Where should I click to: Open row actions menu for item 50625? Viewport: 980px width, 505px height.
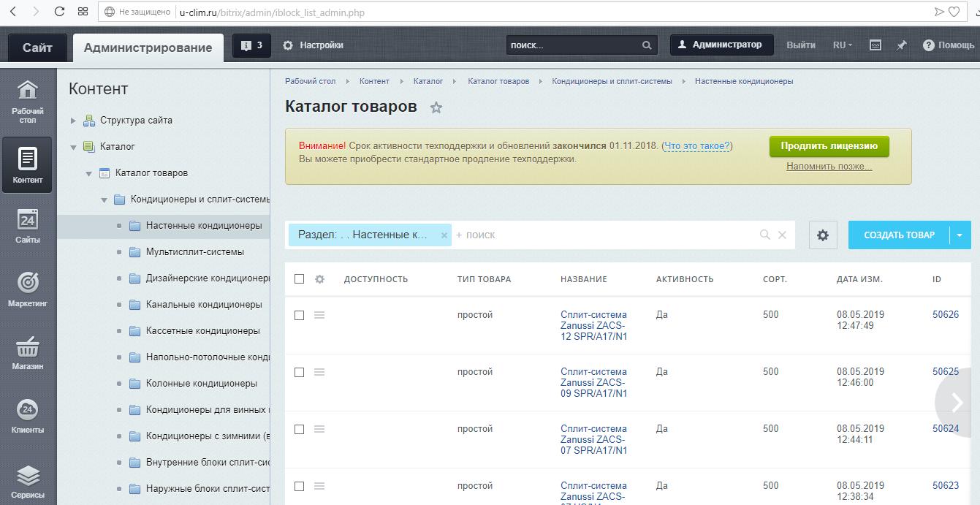coord(319,372)
